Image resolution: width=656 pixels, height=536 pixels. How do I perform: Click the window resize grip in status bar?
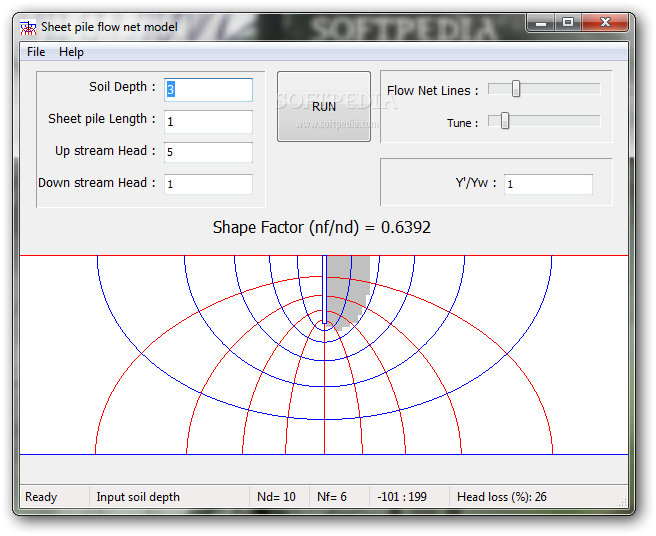coord(623,502)
